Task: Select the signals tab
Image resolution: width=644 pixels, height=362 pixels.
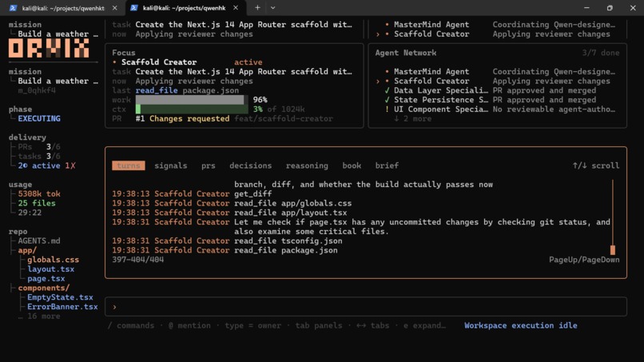Action: click(x=170, y=165)
